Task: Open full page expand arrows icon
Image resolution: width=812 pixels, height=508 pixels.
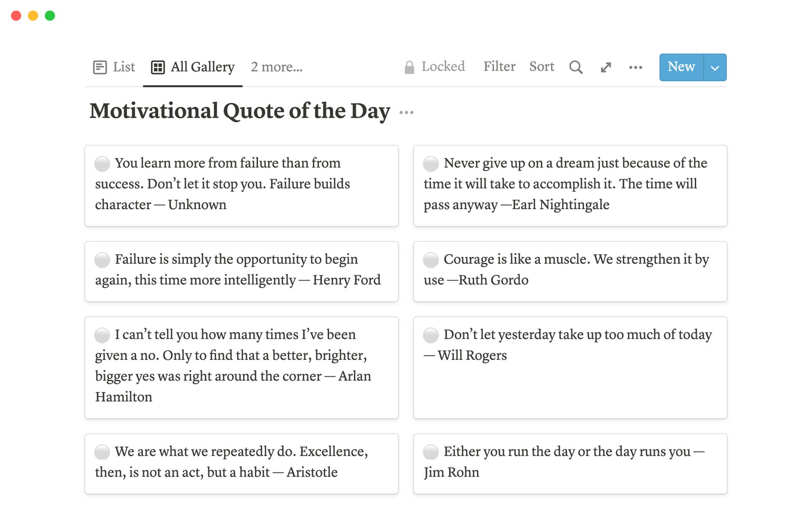Action: tap(606, 67)
